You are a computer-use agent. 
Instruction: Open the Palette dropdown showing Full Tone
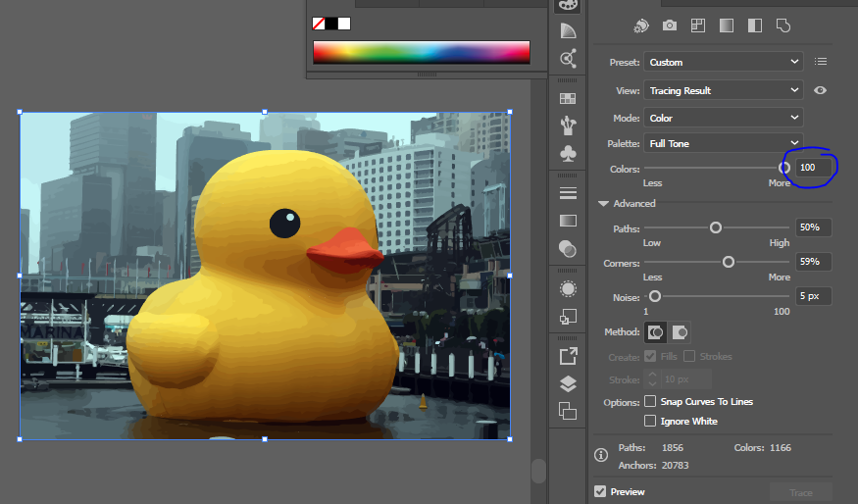coord(724,143)
